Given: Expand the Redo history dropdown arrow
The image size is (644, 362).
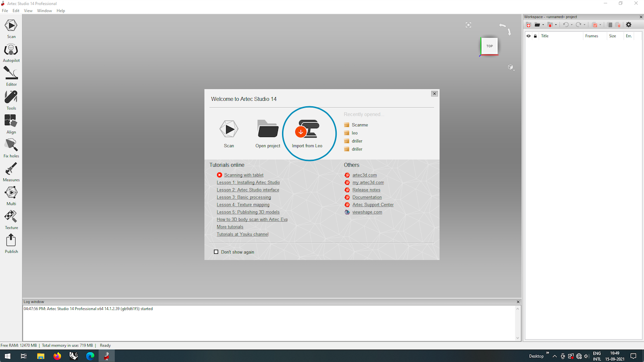Looking at the screenshot, I should [x=584, y=25].
